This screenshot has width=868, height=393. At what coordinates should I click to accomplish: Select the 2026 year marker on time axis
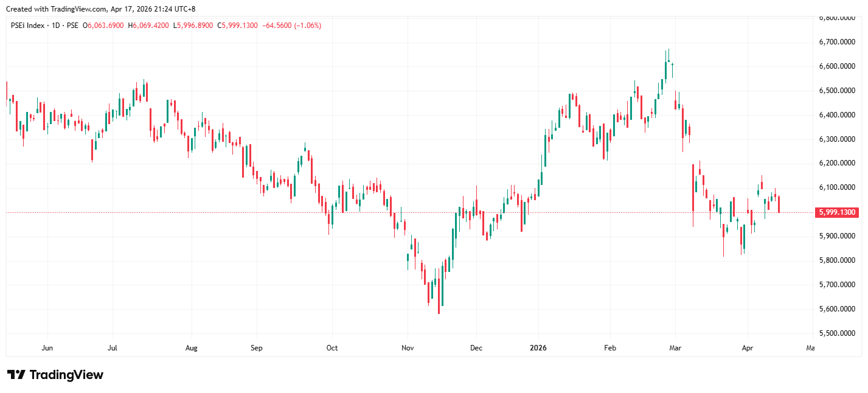click(x=538, y=348)
